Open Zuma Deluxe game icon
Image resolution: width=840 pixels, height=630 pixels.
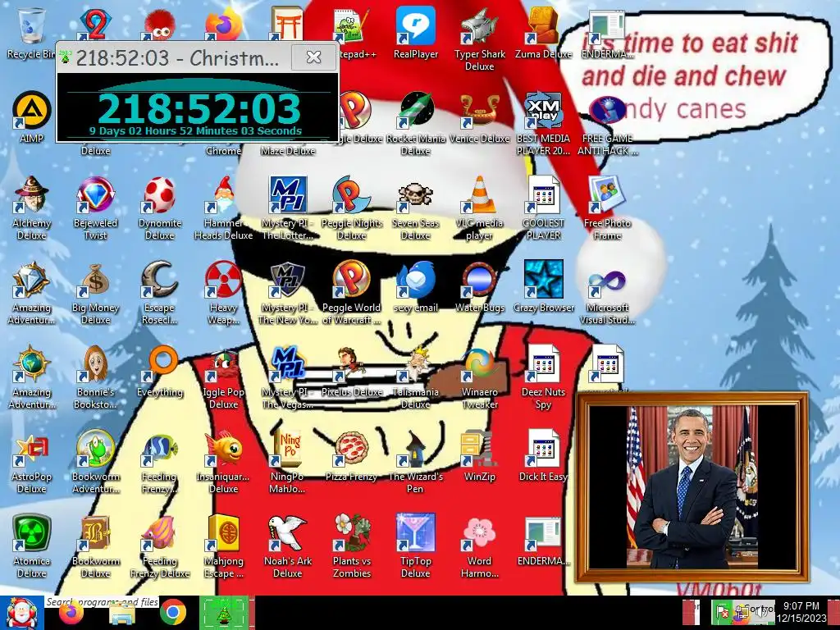point(543,33)
